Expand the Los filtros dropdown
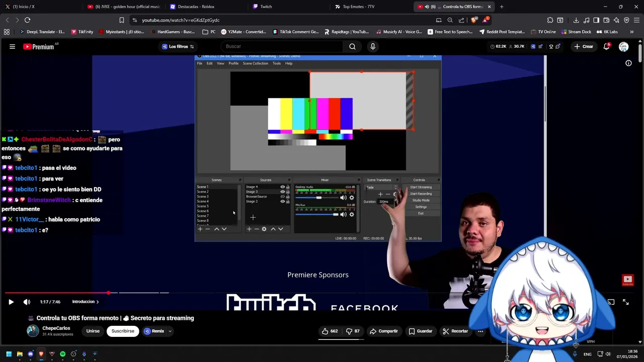The image size is (644, 362). (178, 46)
